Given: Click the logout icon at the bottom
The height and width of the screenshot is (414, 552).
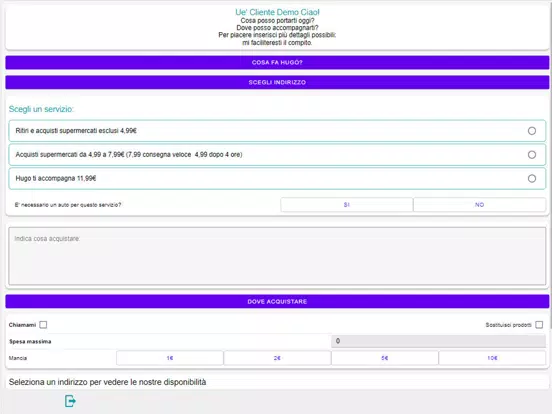Looking at the screenshot, I should click(x=70, y=401).
